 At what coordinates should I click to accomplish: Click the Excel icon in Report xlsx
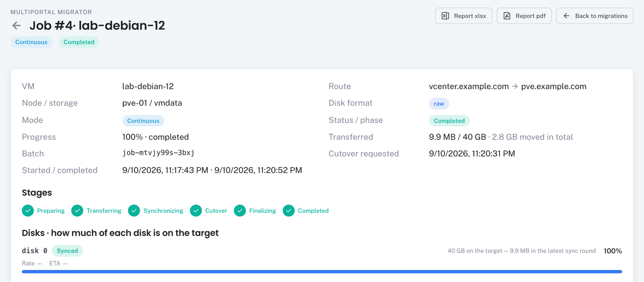click(445, 16)
